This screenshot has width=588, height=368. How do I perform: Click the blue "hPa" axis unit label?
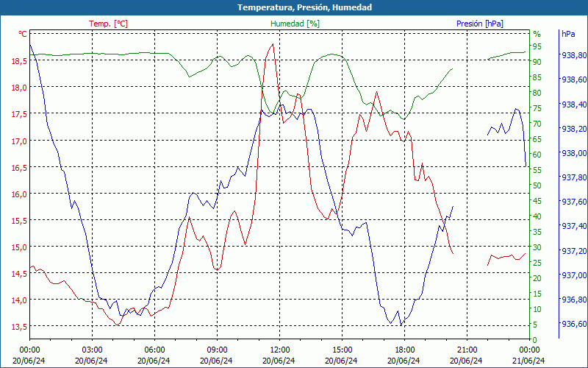click(x=568, y=34)
